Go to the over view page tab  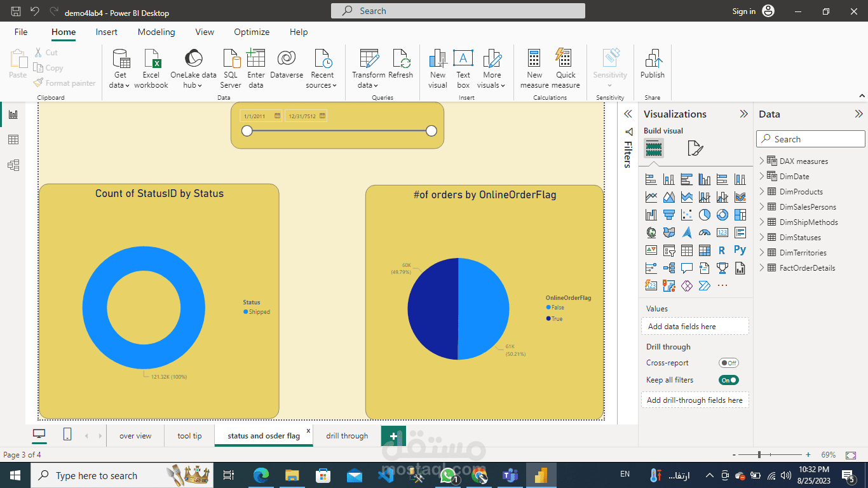135,436
